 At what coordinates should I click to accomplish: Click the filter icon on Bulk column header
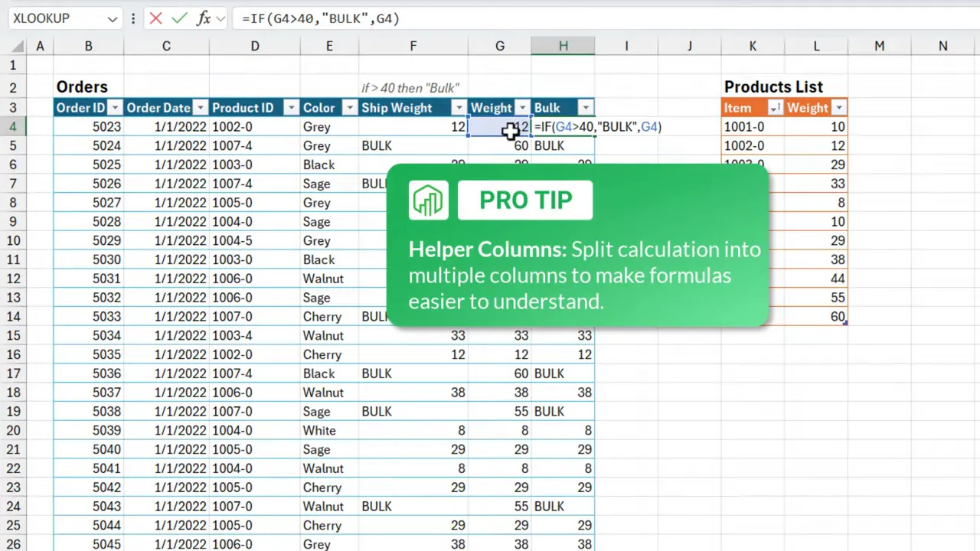click(584, 107)
